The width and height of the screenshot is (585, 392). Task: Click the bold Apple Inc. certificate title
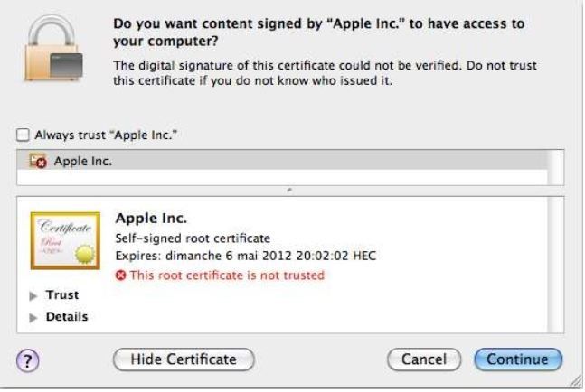point(150,219)
